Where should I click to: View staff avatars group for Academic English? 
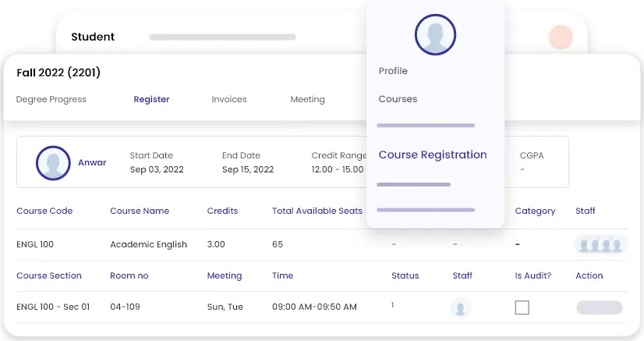pos(600,245)
